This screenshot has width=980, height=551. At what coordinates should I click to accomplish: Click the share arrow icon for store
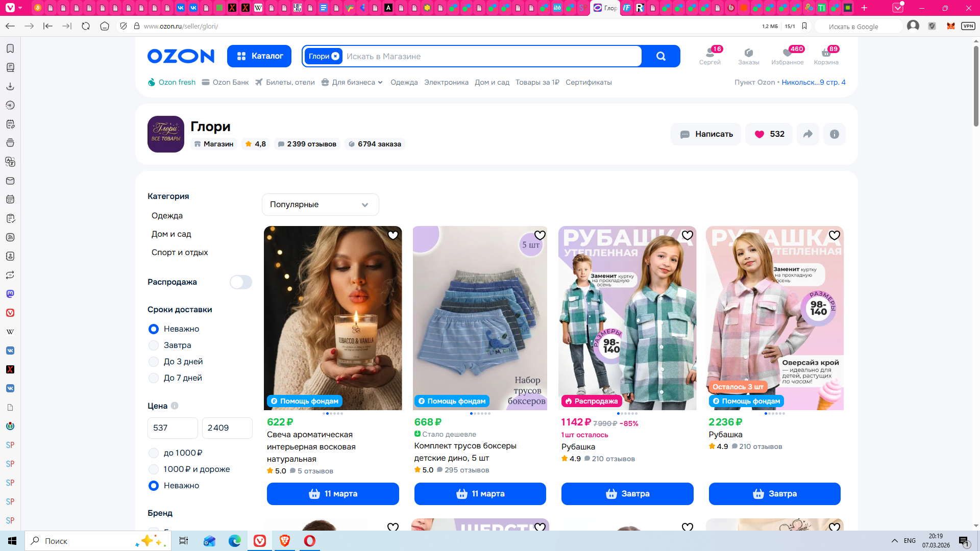(x=807, y=134)
